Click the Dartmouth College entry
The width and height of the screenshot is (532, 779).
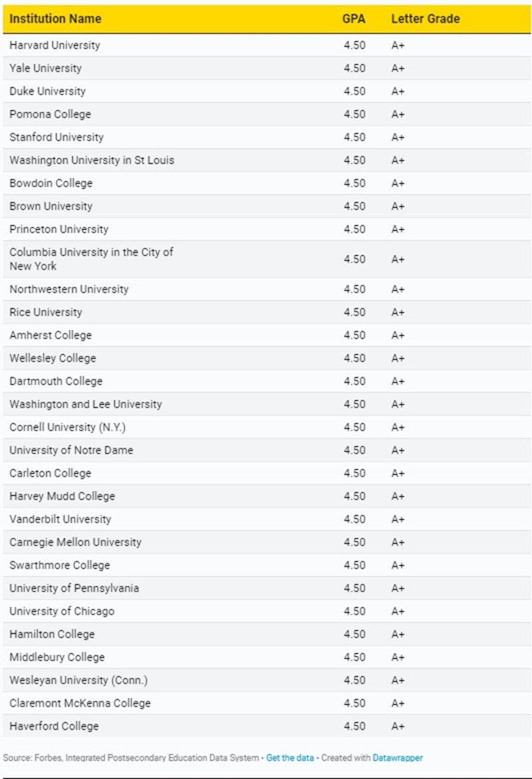[56, 381]
